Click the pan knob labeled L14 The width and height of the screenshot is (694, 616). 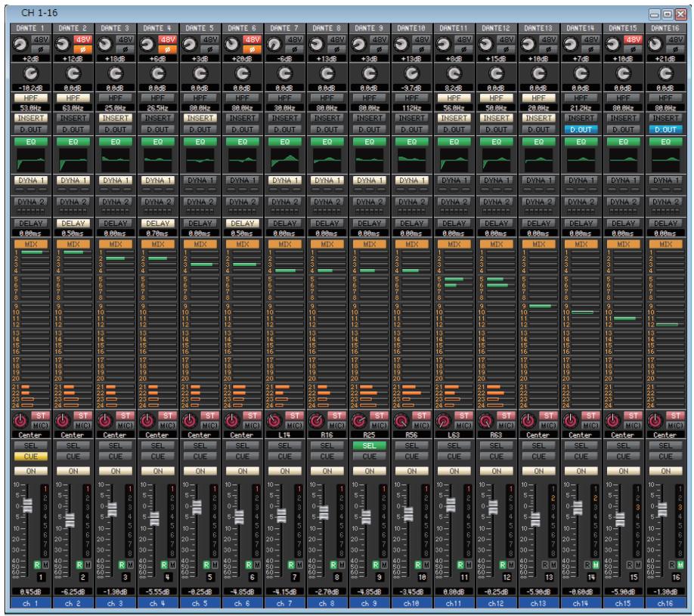click(274, 421)
